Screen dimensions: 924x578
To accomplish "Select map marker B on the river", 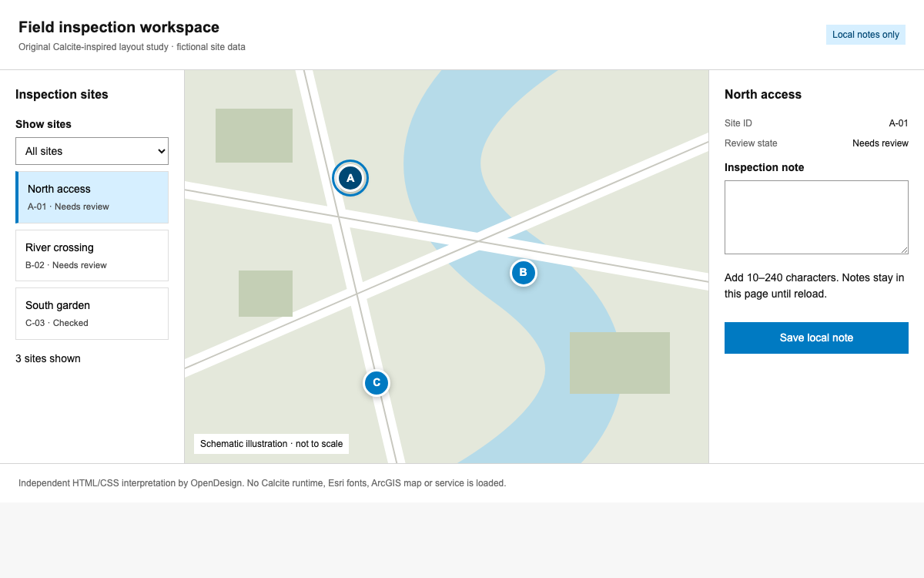I will point(524,272).
